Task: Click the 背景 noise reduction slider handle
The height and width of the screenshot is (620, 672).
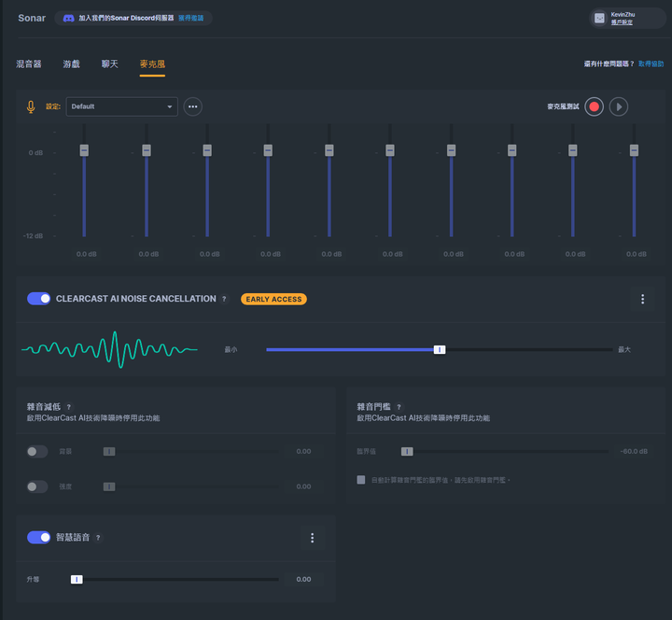Action: click(109, 452)
